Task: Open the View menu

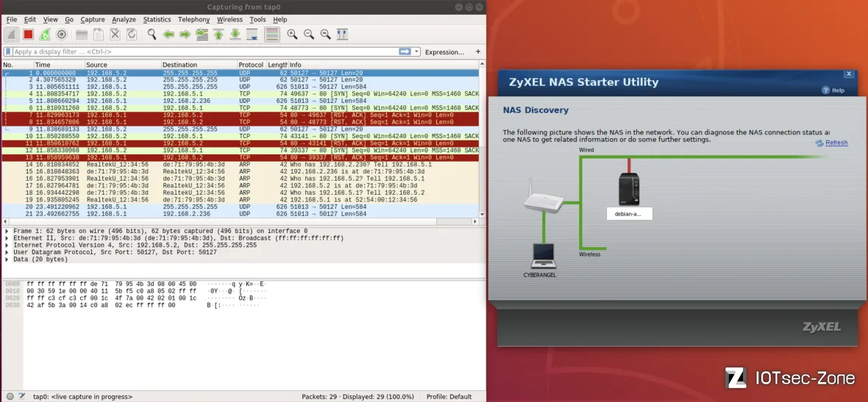Action: pyautogui.click(x=50, y=19)
